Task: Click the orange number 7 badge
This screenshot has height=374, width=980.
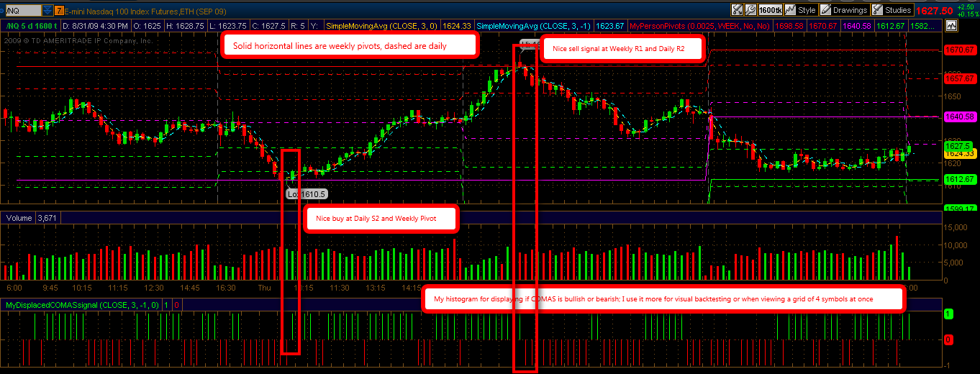Action: (58, 11)
